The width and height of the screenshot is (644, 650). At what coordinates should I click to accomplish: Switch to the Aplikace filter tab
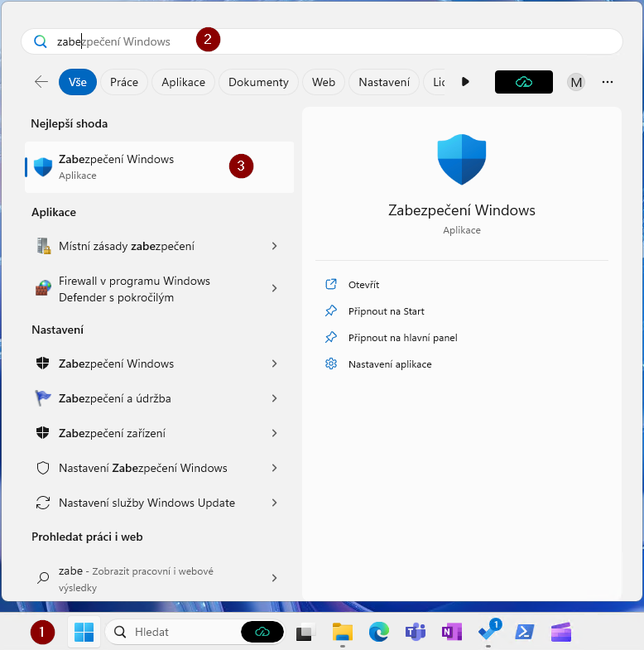pos(183,82)
